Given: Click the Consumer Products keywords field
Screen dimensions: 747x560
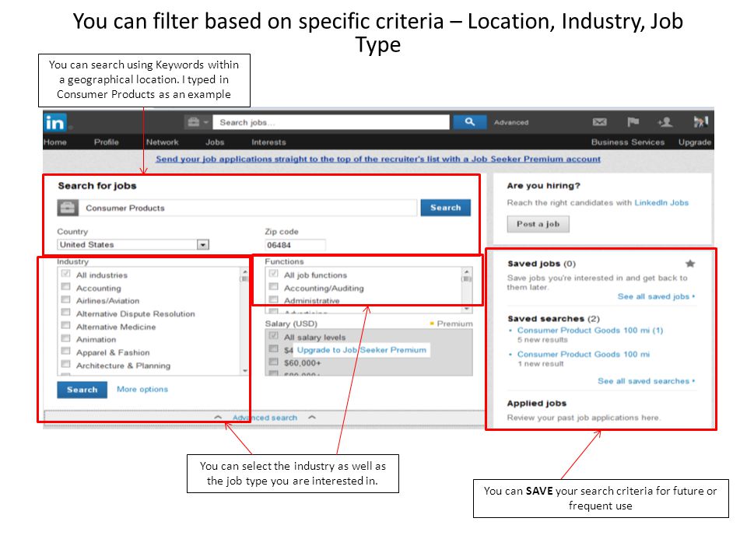Looking at the screenshot, I should click(x=247, y=208).
